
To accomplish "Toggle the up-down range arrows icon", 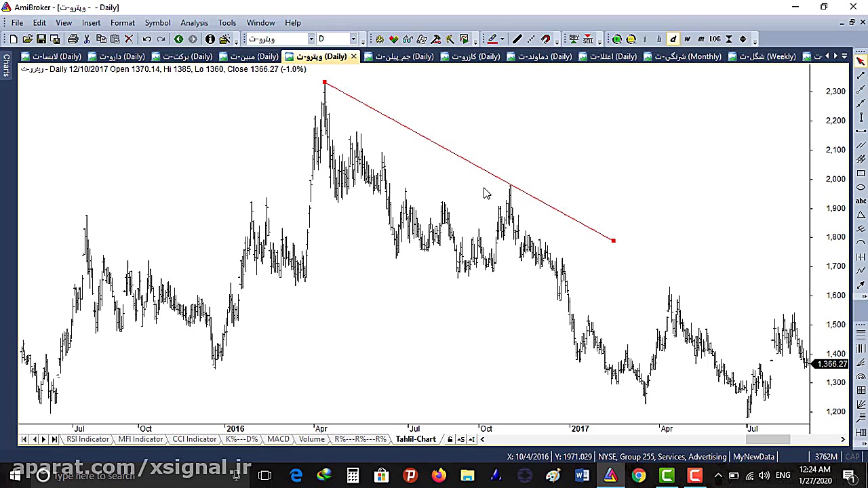I will [x=743, y=39].
